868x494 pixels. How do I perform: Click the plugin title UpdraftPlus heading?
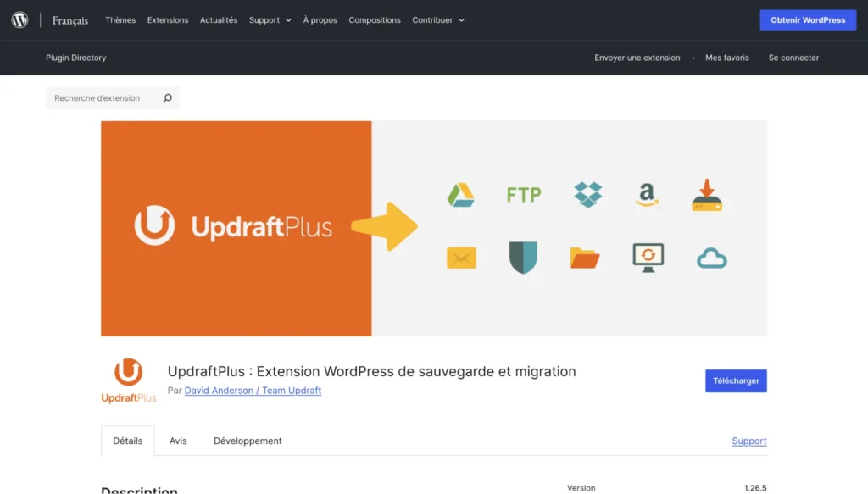(x=371, y=371)
